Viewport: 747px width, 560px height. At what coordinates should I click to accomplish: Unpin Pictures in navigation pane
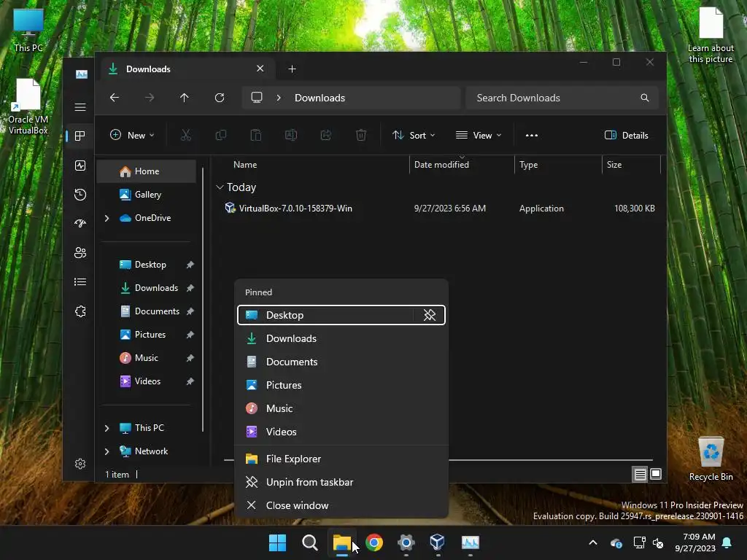click(x=190, y=335)
